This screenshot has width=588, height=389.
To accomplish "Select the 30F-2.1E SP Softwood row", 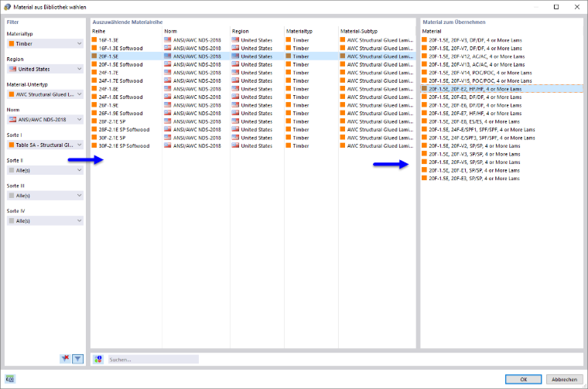I will coord(254,146).
